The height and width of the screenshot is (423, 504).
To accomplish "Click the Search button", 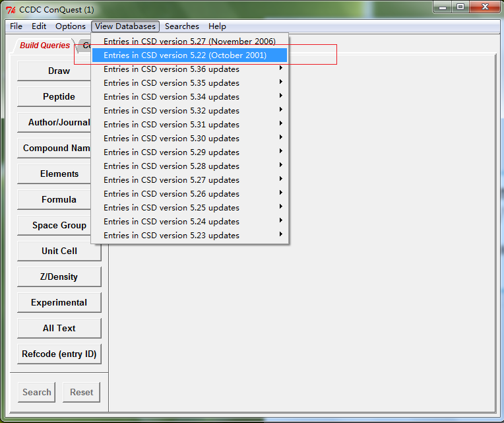I will (x=37, y=392).
